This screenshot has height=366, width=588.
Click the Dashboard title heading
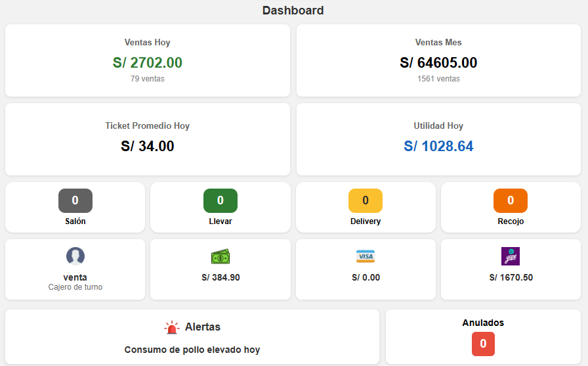(293, 11)
